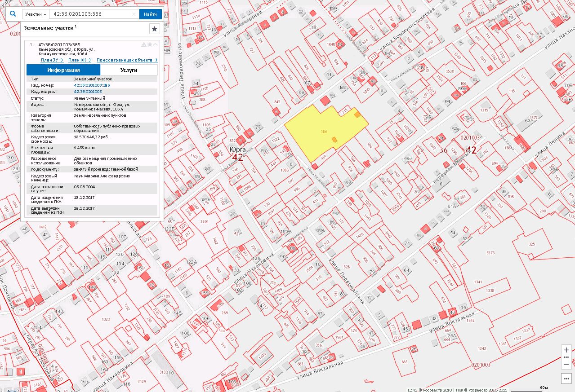Click the engineer name Каун Марина Александровна
575x392 pixels.
102,176
